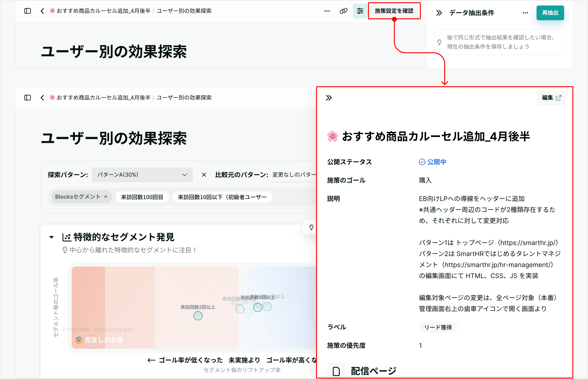
Task: Open the top header three-dot menu
Action: pos(327,11)
